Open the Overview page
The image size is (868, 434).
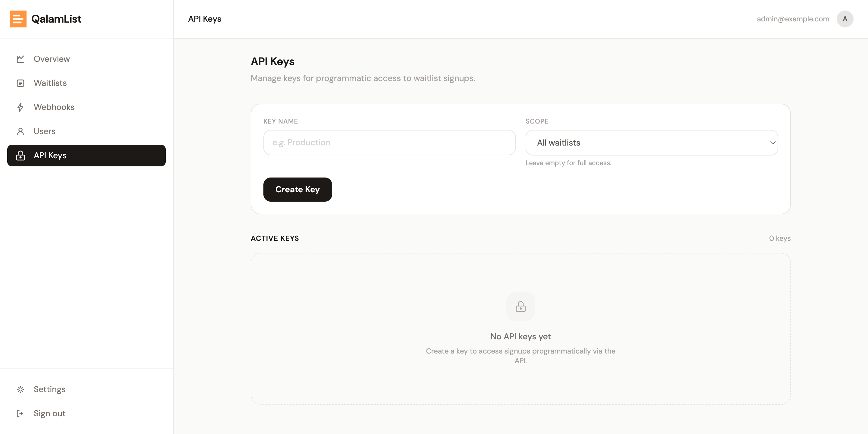[86, 59]
